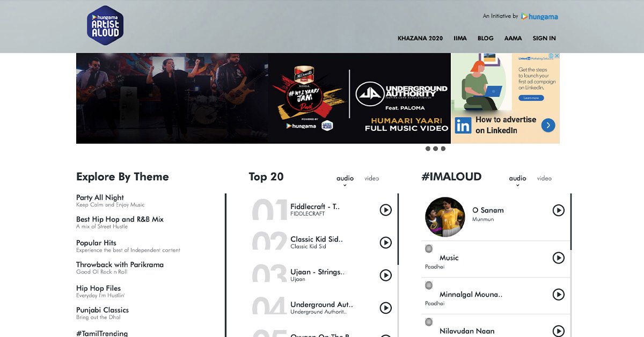Viewport: 644px width, 337px height.
Task: Click the Top 20 list scrollbar
Action: pos(398,229)
